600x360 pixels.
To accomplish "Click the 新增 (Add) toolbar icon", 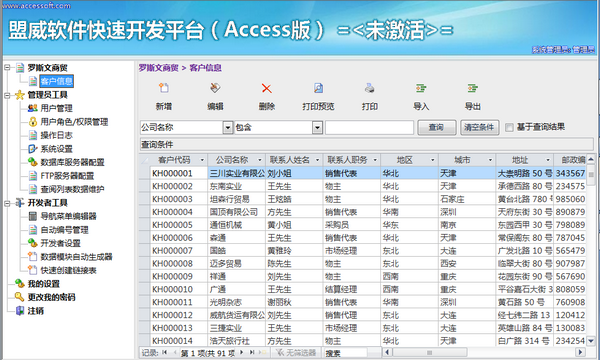I will [x=164, y=88].
